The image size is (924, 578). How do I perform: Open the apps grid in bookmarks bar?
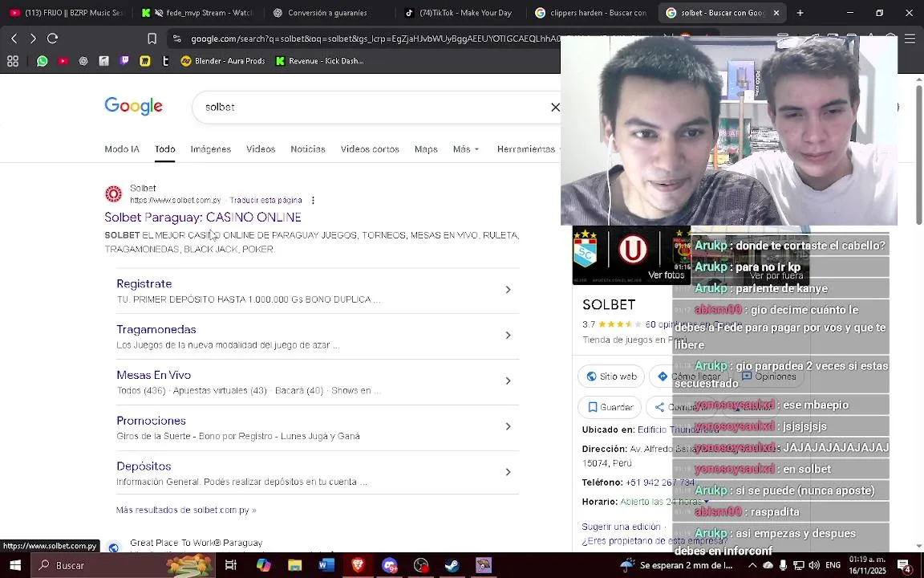[x=13, y=61]
